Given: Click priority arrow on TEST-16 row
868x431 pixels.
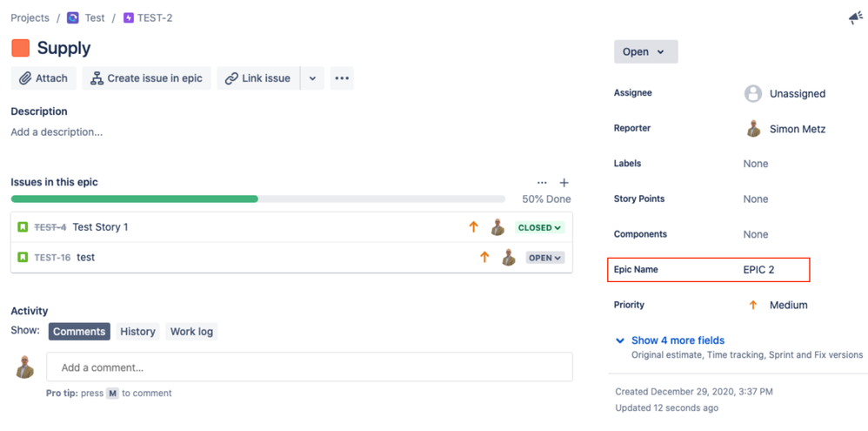Looking at the screenshot, I should click(x=485, y=258).
